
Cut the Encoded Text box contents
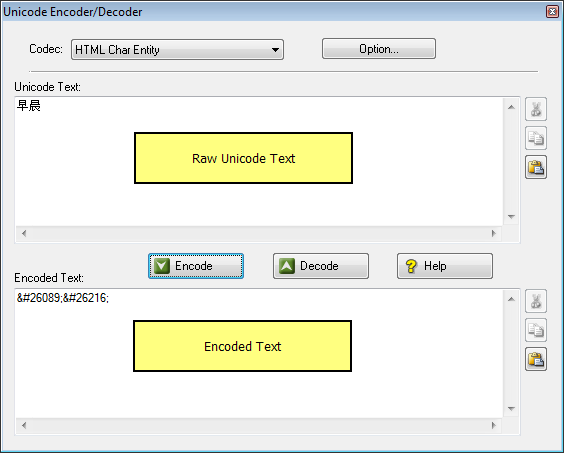coord(536,301)
